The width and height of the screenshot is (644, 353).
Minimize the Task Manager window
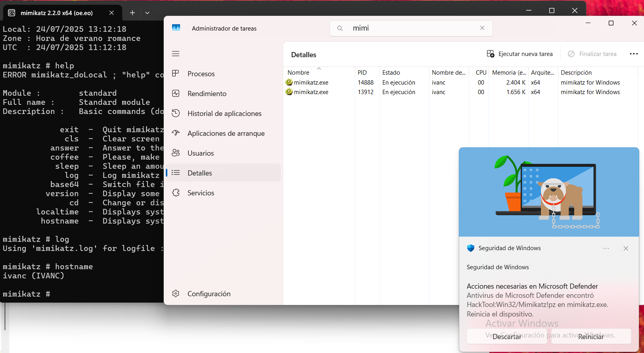point(588,23)
